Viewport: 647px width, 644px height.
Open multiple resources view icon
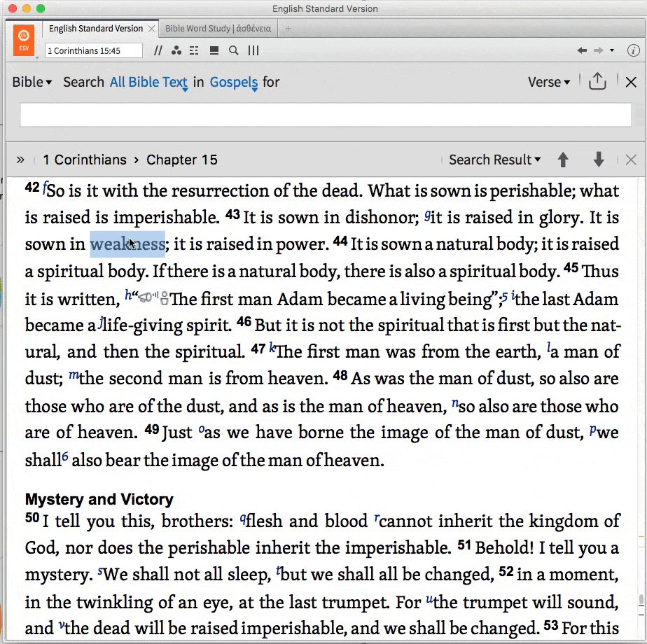pyautogui.click(x=214, y=50)
